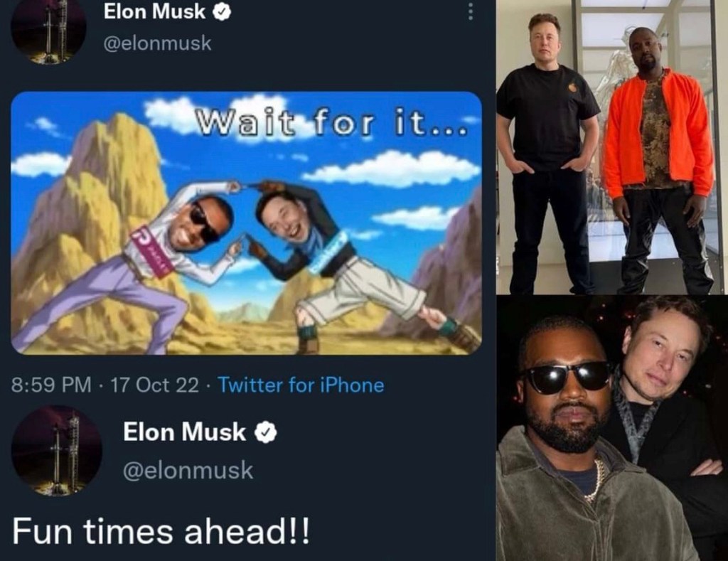Open the bottom-right photo with black sunglasses

click(612, 428)
